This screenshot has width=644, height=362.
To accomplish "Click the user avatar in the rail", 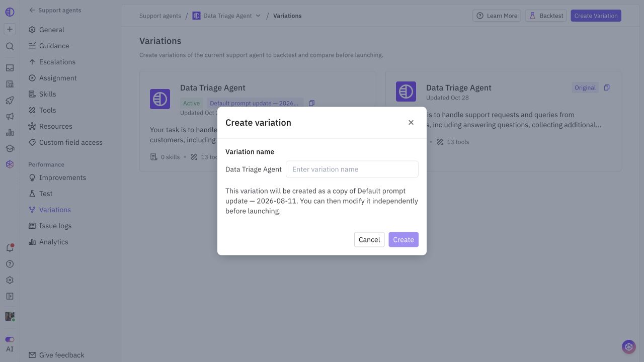I will coord(10,316).
